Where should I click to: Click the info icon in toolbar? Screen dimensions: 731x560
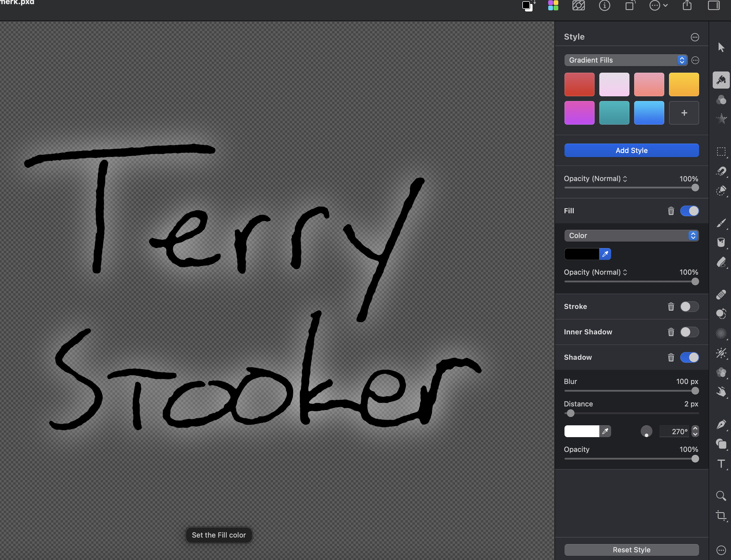click(604, 6)
